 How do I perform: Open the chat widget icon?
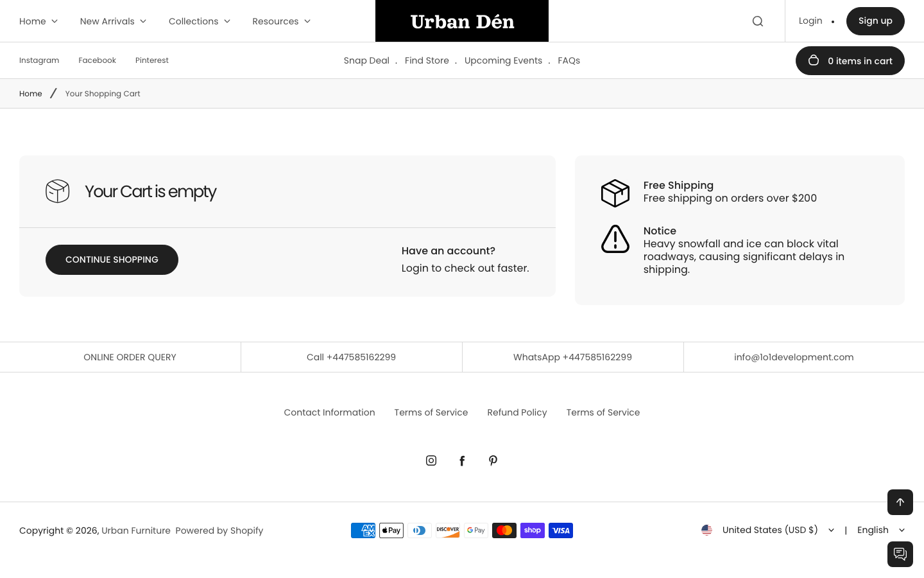[900, 554]
